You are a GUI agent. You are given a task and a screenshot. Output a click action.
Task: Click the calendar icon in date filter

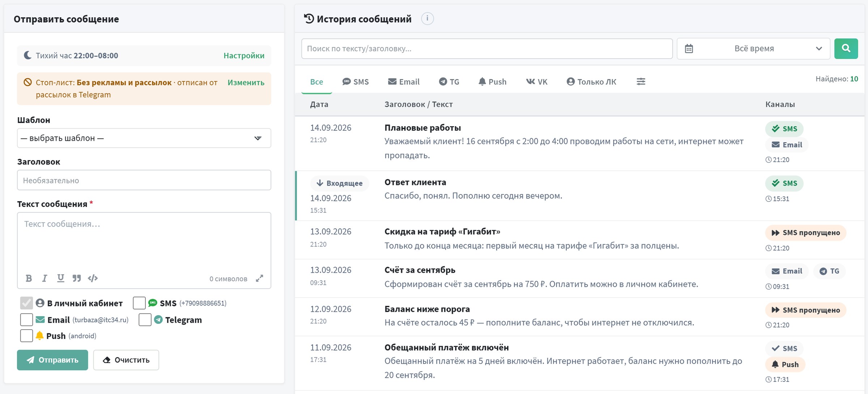click(689, 48)
